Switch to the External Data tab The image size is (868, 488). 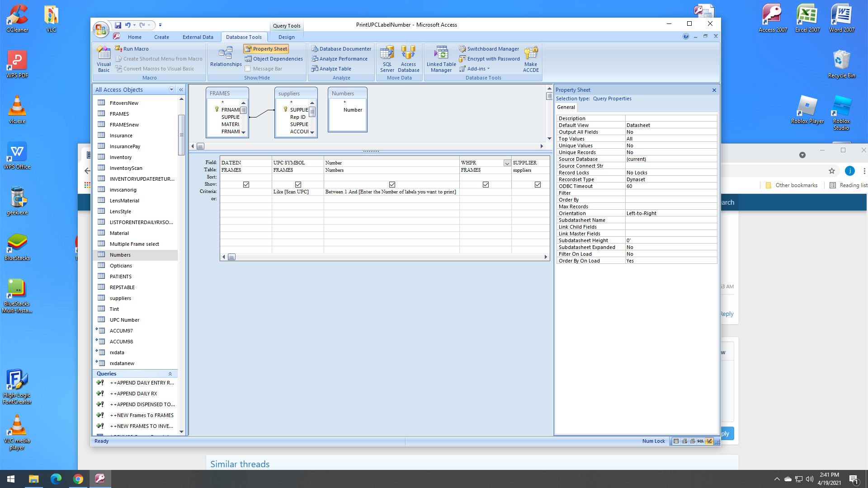(x=198, y=37)
